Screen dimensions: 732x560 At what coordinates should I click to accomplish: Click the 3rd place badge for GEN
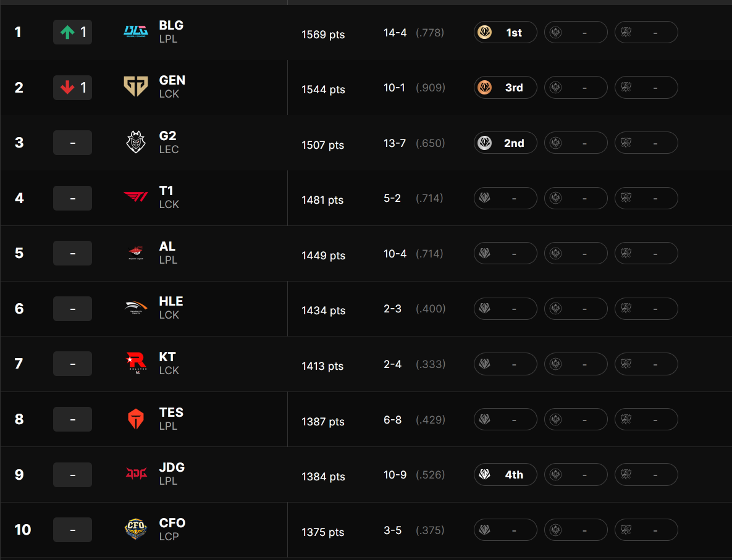tap(505, 87)
